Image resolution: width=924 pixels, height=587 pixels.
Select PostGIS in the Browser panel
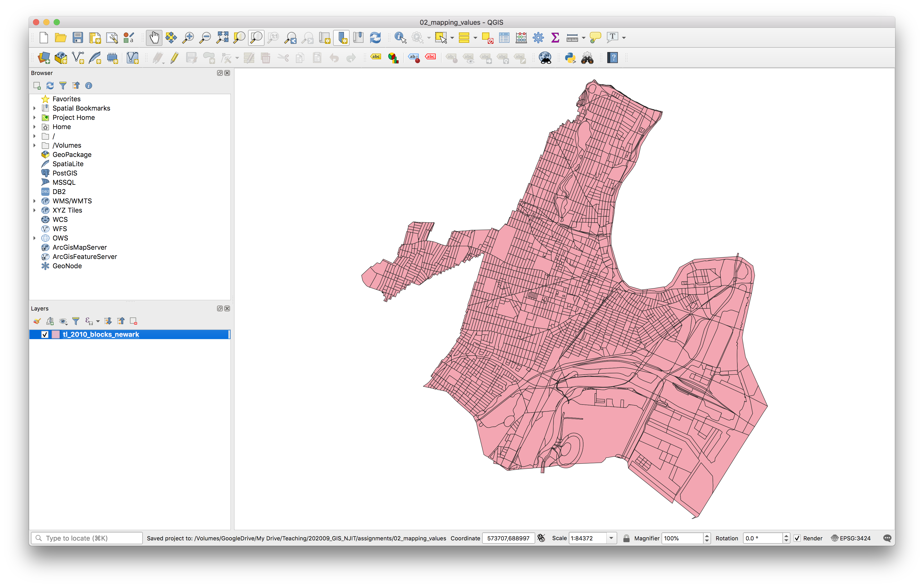coord(64,173)
